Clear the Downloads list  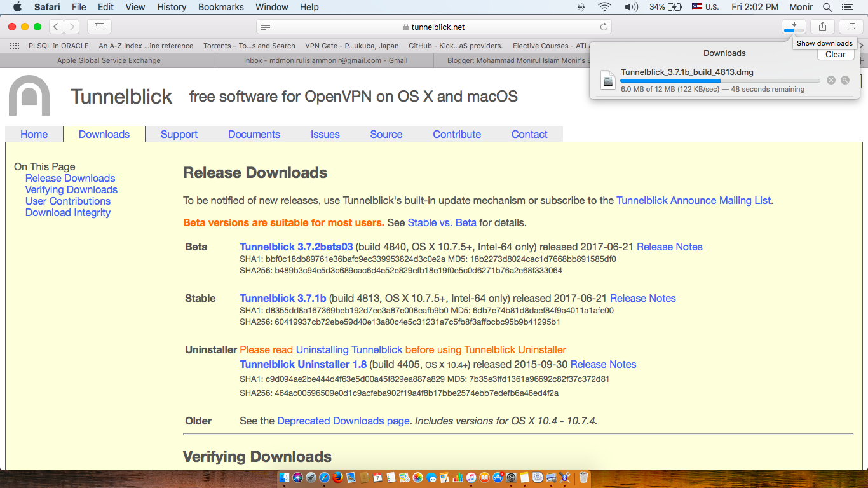pos(836,54)
